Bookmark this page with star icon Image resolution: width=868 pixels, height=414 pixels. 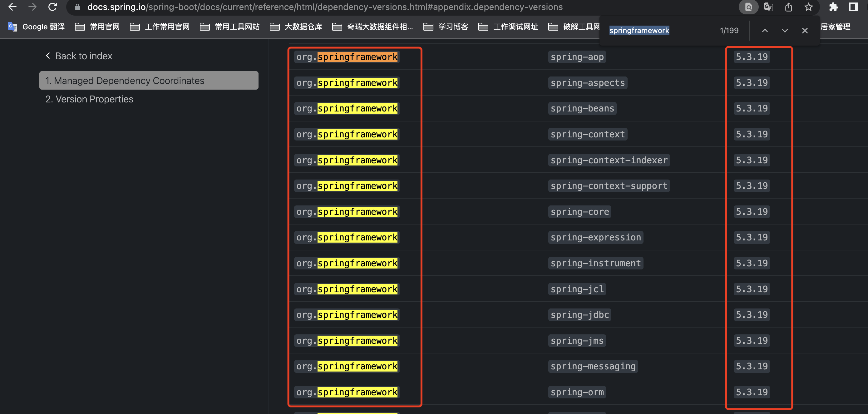808,7
